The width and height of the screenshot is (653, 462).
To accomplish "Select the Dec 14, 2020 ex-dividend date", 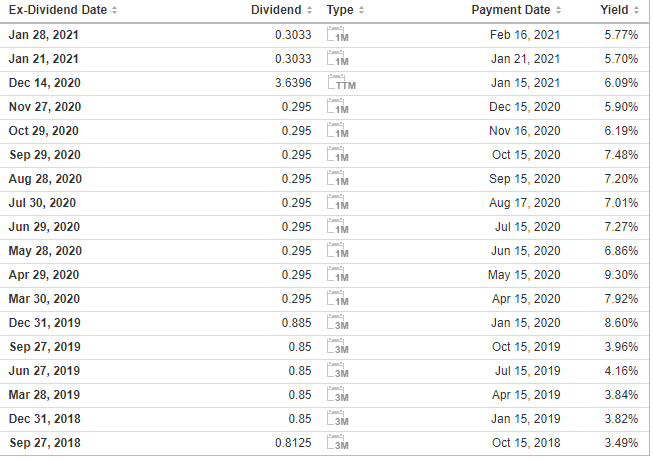I will pos(45,82).
